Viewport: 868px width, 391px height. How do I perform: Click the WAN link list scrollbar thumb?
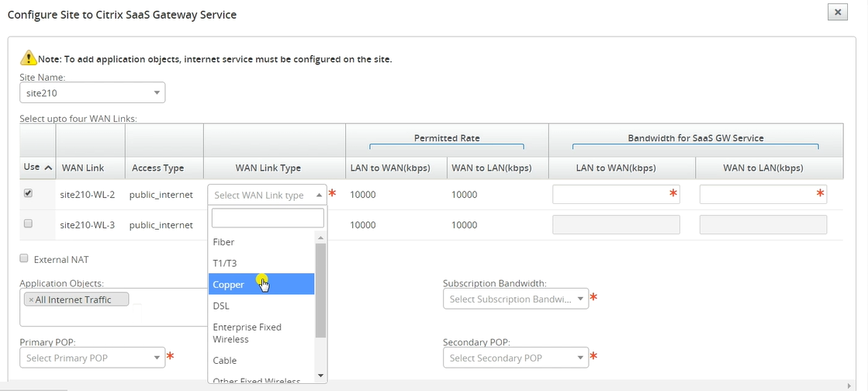(x=320, y=290)
